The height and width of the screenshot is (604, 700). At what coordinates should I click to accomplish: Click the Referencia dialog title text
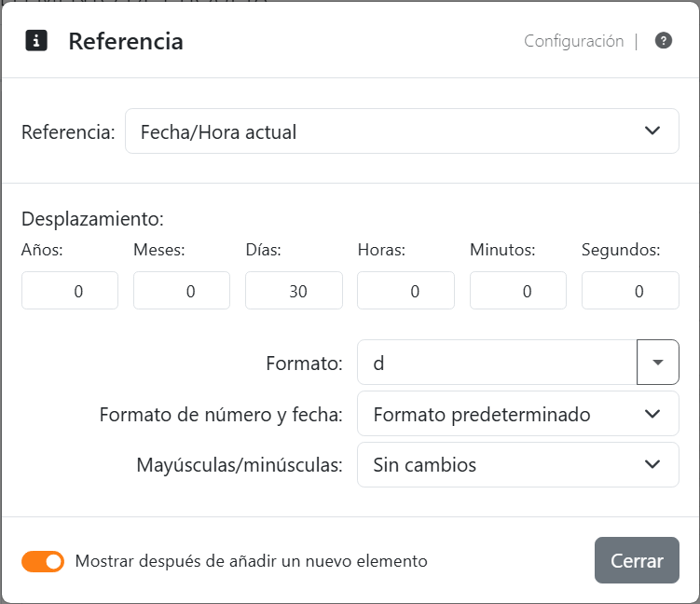[x=126, y=41]
